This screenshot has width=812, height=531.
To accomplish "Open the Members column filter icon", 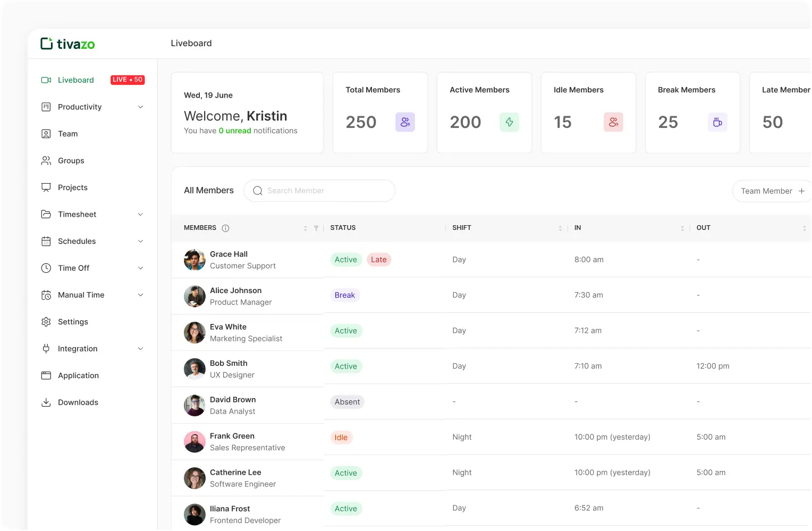I will tap(316, 228).
